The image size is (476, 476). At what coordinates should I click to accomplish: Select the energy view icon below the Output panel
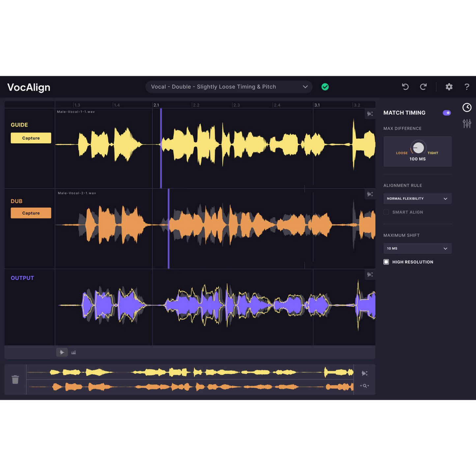tap(73, 352)
